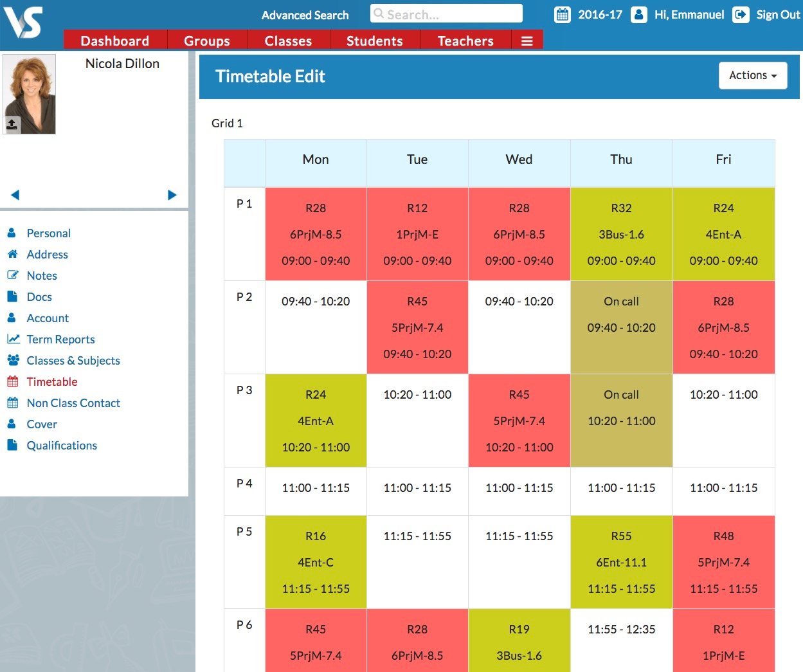Select the Address entry for Nicola Dillon
803x672 pixels.
47,254
